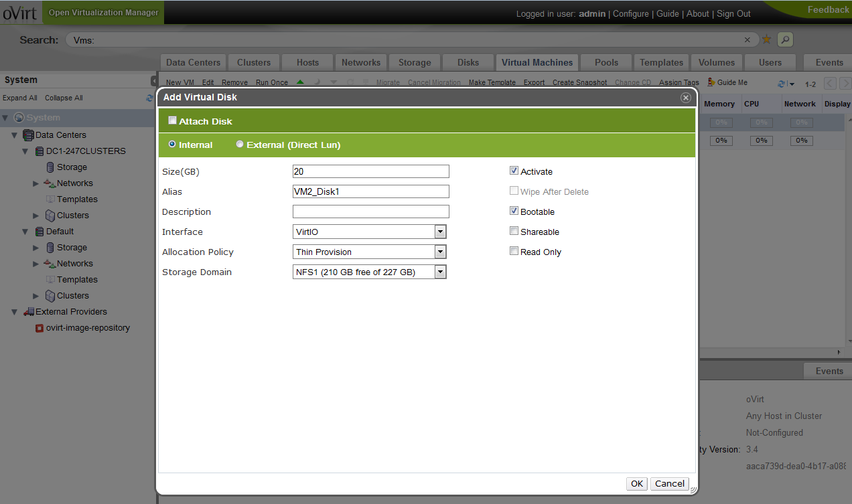Viewport: 852px width, 504px height.
Task: Uncheck the Bootable checkbox
Action: click(x=514, y=212)
